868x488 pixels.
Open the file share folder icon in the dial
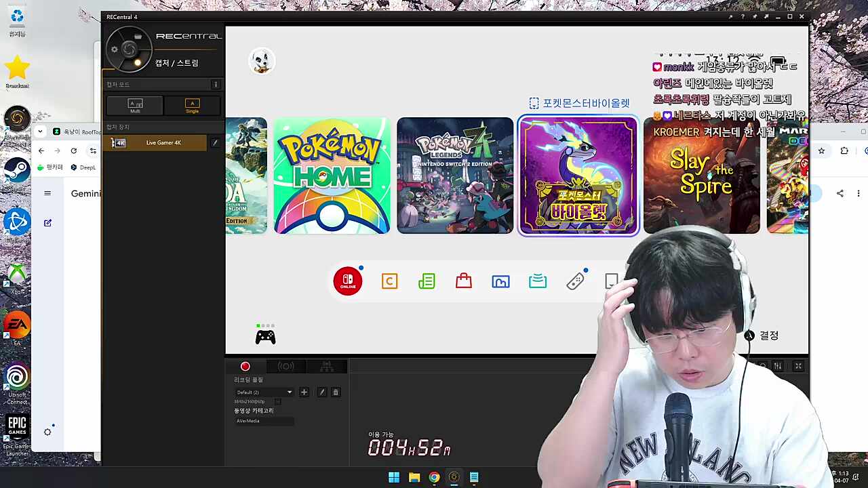(x=138, y=37)
